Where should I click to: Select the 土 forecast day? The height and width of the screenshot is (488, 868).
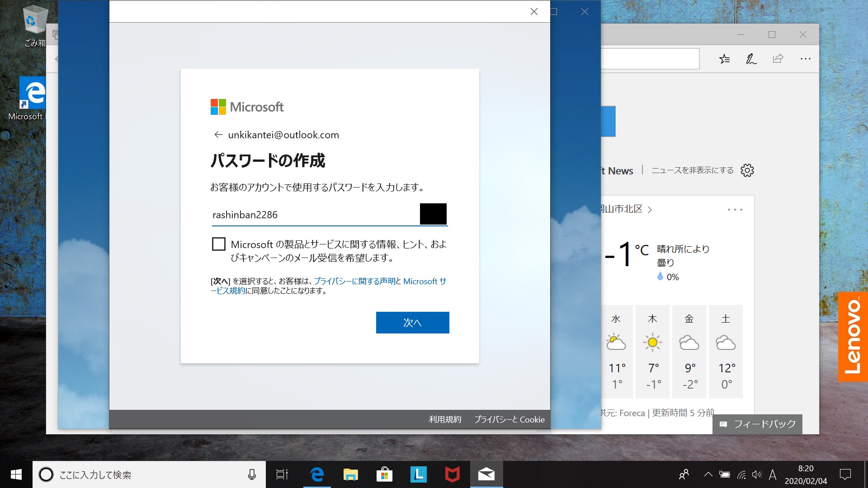coord(726,352)
